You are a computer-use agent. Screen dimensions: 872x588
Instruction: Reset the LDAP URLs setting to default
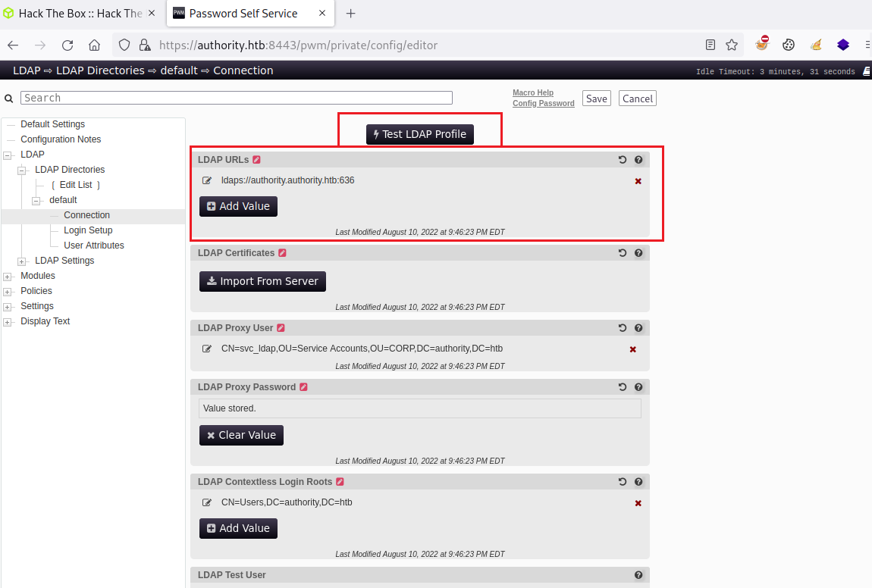click(623, 160)
